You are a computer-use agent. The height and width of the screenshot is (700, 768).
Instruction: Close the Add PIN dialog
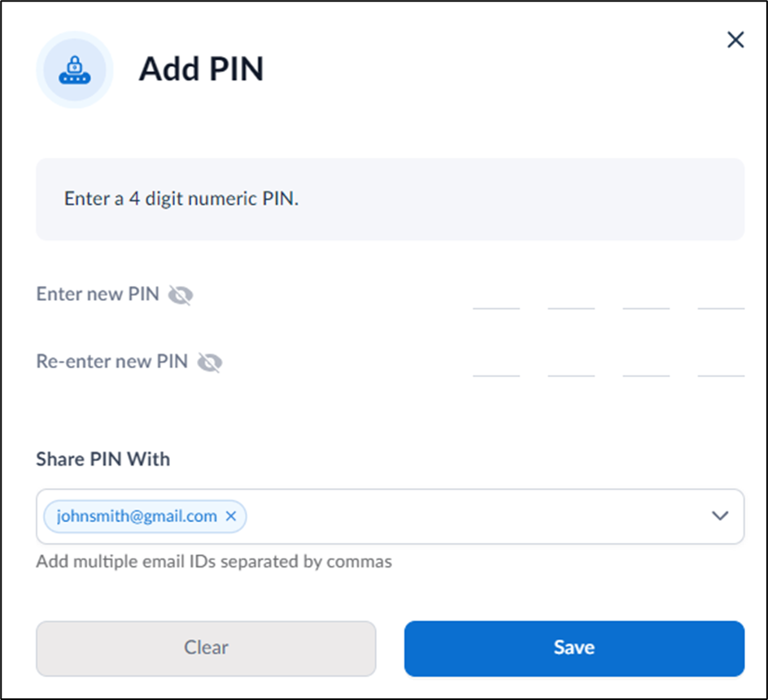coord(735,40)
